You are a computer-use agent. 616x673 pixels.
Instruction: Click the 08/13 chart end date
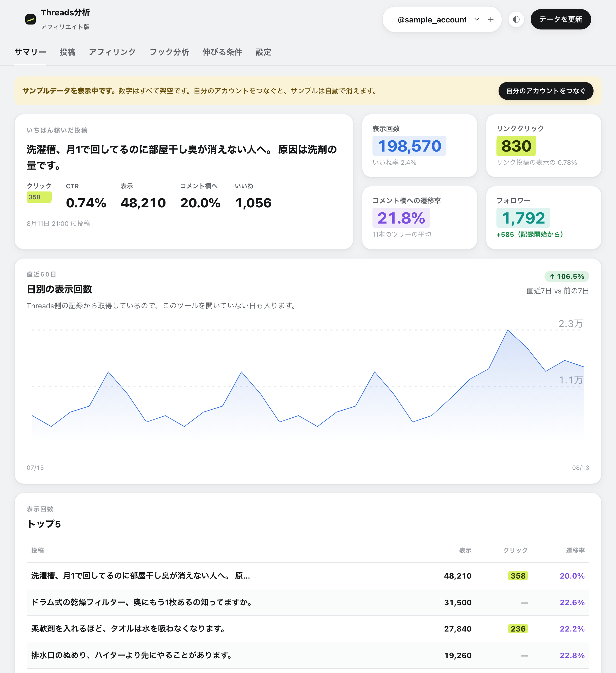581,467
